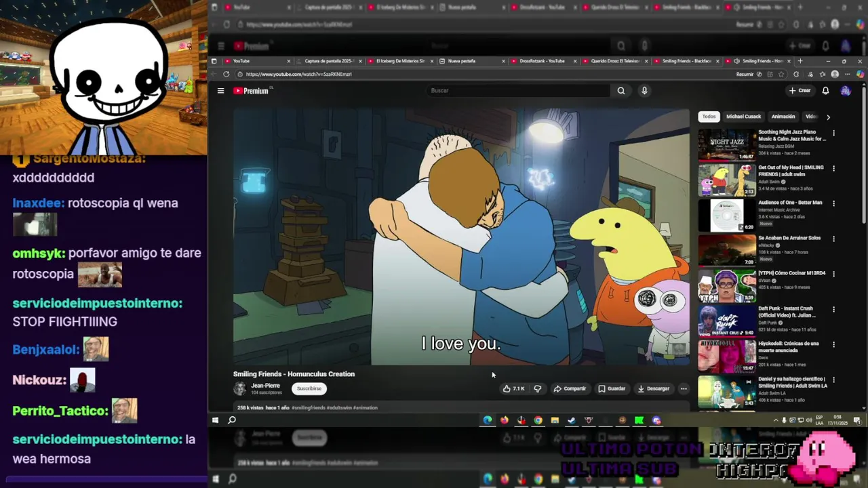Open options for Daft Punk Instant Crush video
The height and width of the screenshot is (488, 868).
(x=833, y=309)
